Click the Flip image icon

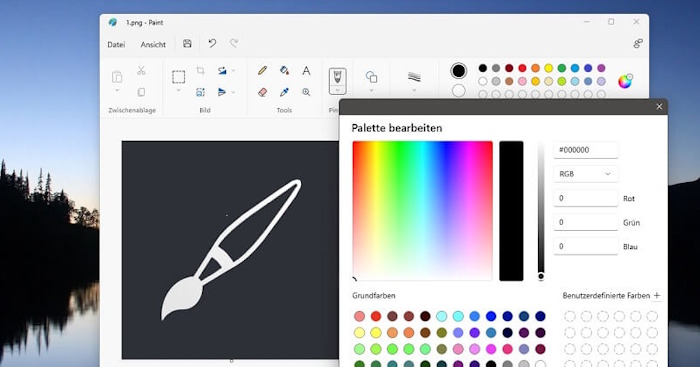[222, 92]
